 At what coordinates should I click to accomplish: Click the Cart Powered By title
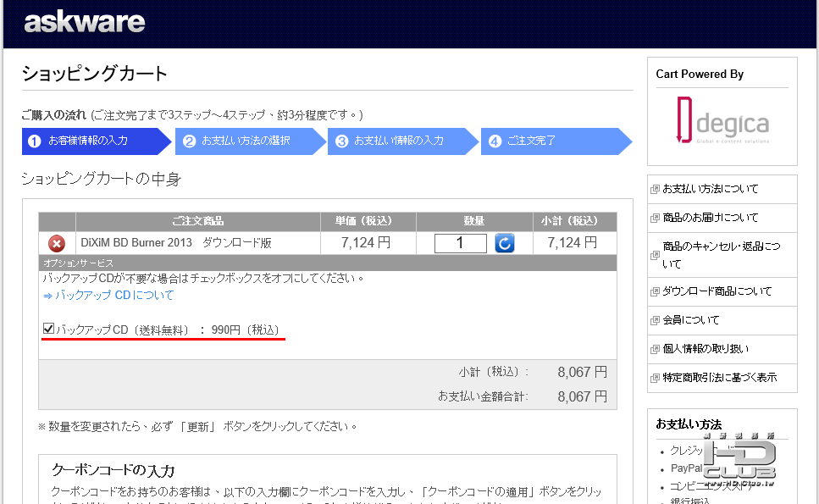(x=700, y=75)
